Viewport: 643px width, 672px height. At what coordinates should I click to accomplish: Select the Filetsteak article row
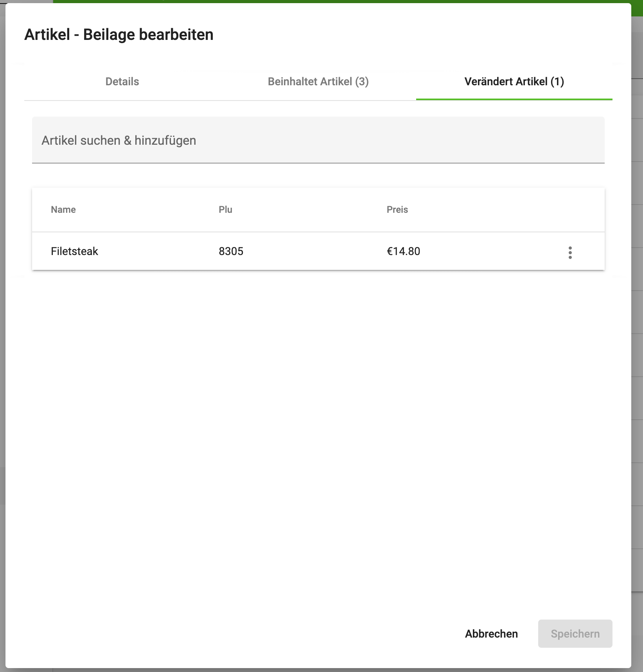coord(274,251)
